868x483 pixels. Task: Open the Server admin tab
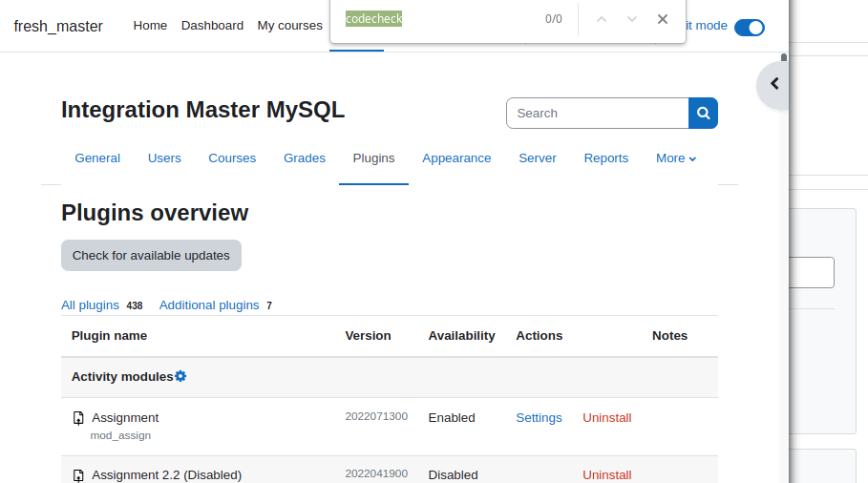point(537,158)
